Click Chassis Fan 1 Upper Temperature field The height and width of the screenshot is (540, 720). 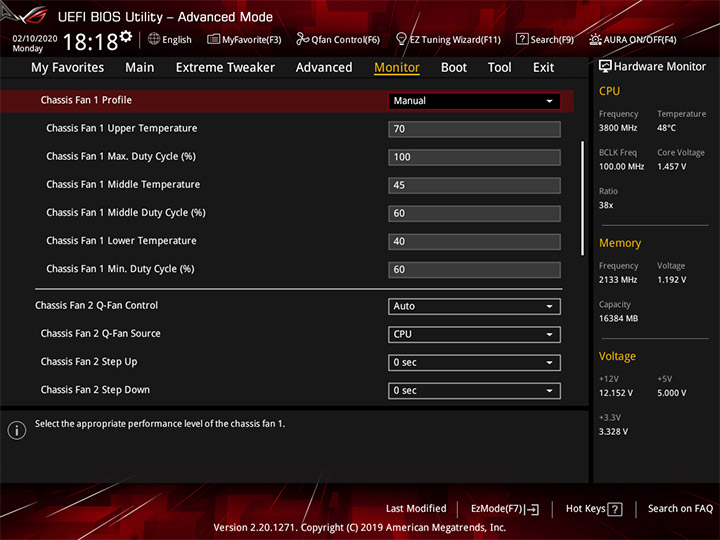474,129
